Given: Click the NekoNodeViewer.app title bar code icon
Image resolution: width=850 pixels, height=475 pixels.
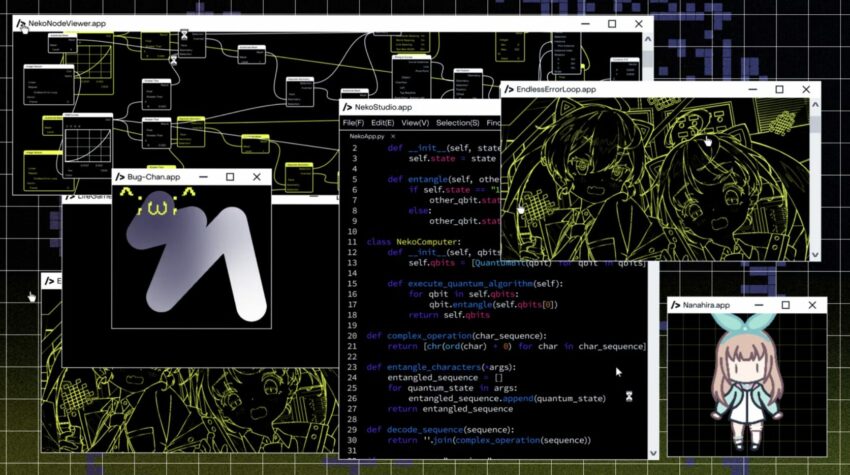Looking at the screenshot, I should coord(21,23).
